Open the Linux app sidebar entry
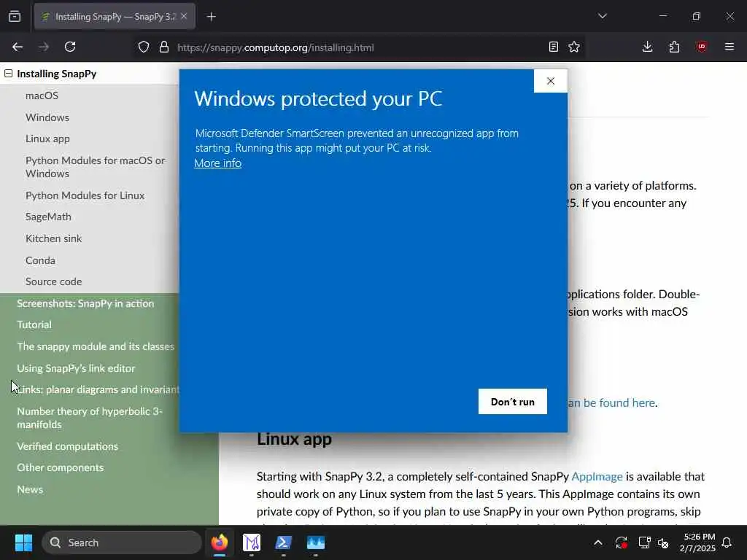The image size is (747, 560). click(x=47, y=139)
